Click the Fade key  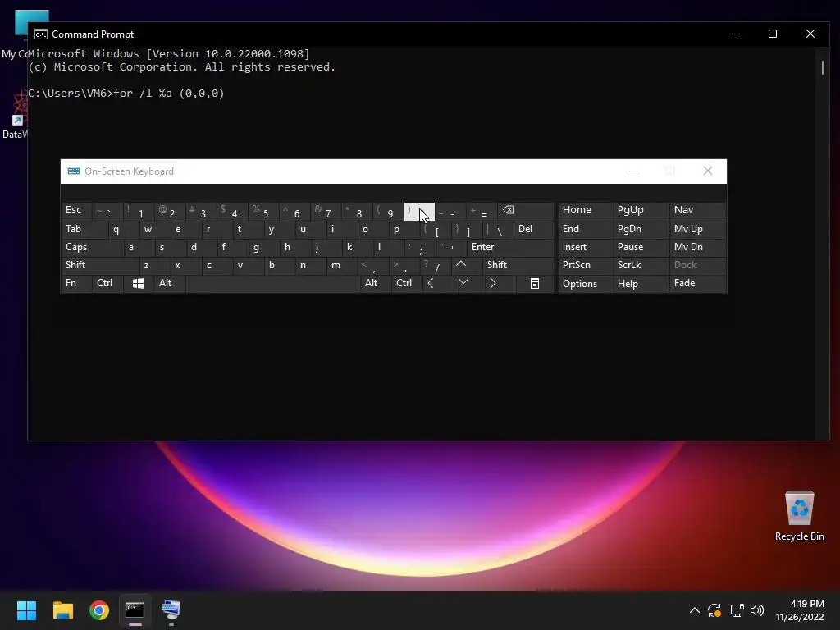pos(697,283)
